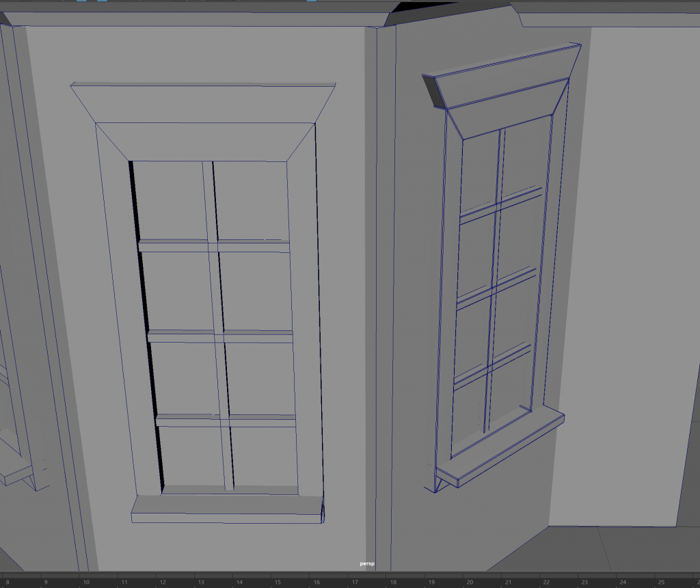The height and width of the screenshot is (588, 700).
Task: Click the persp camera label in viewport
Action: point(367,563)
